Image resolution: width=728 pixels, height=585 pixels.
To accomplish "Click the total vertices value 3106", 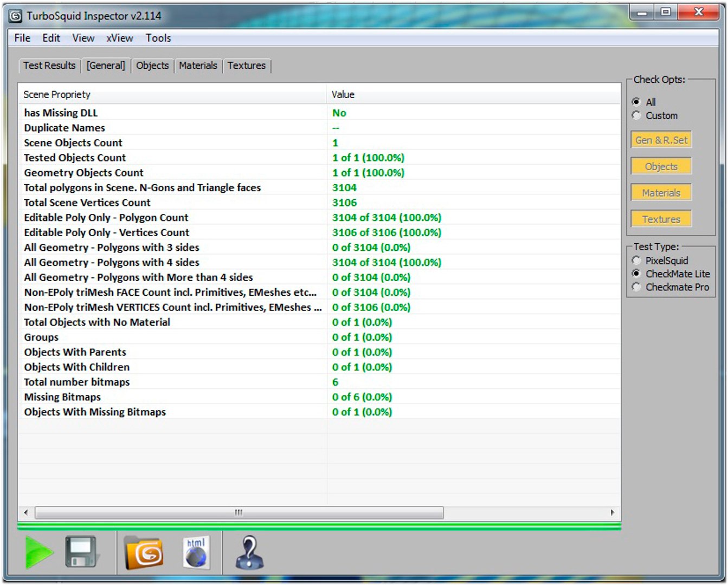I will (345, 203).
